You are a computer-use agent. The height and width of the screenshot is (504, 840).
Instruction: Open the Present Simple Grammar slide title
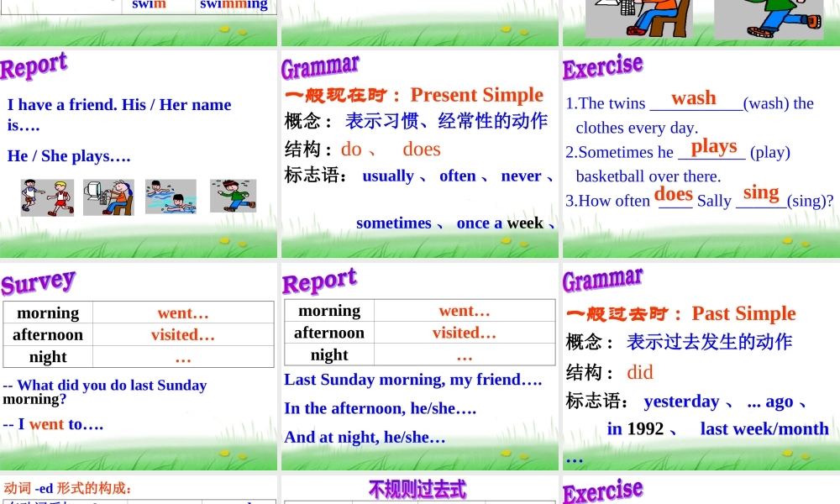point(320,67)
